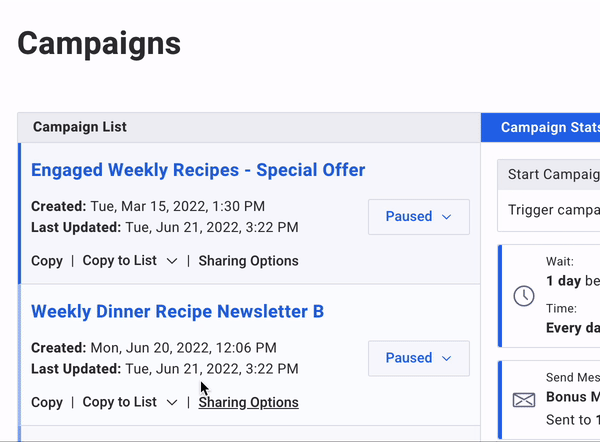Viewport: 600px width, 442px height.
Task: Click the Campaigns page heading
Action: (x=99, y=44)
